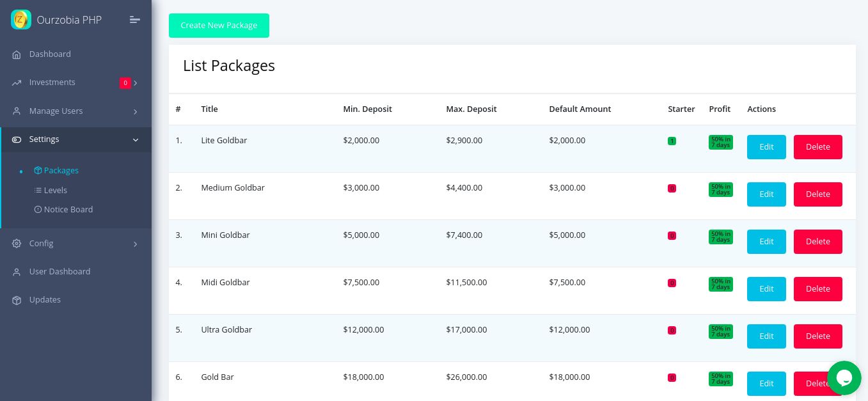Edit the Lite Goldbar package
The height and width of the screenshot is (401, 868).
point(766,147)
